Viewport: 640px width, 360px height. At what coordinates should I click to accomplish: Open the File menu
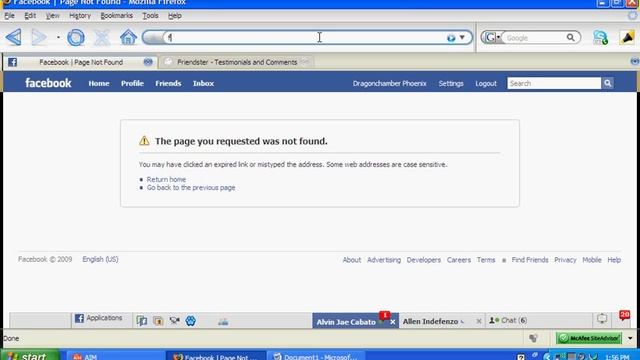pos(9,16)
